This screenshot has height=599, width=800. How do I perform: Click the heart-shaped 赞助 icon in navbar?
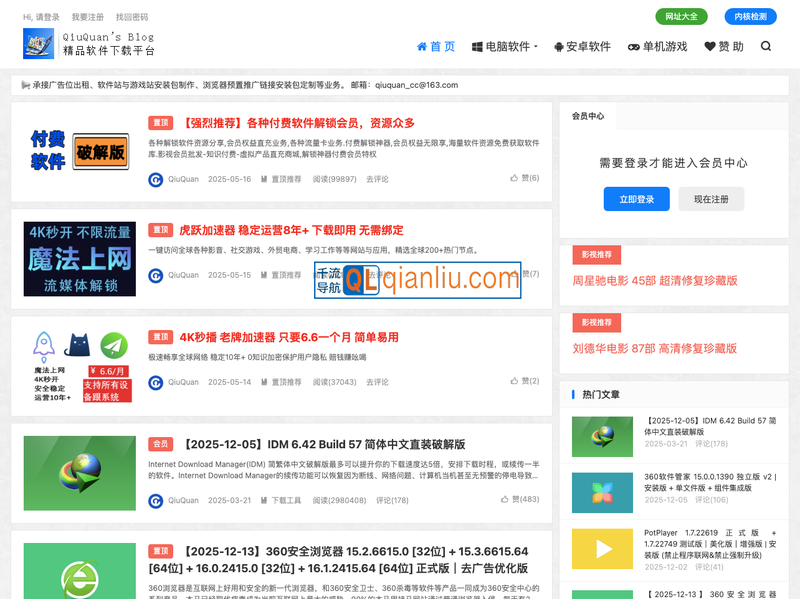(x=710, y=46)
